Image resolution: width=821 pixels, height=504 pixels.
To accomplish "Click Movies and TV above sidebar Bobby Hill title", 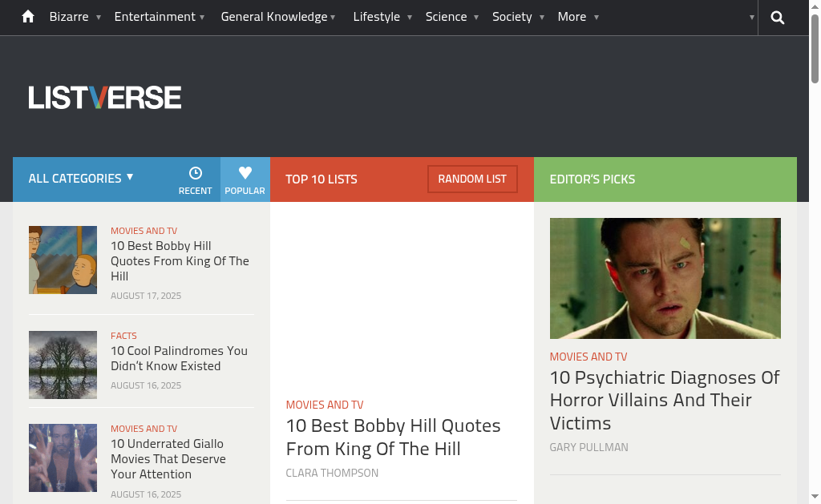I will tap(144, 231).
